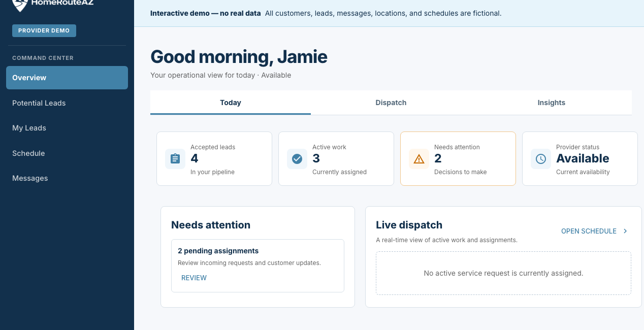This screenshot has width=644, height=330.
Task: Click the clock icon in Provider status card
Action: click(x=541, y=159)
